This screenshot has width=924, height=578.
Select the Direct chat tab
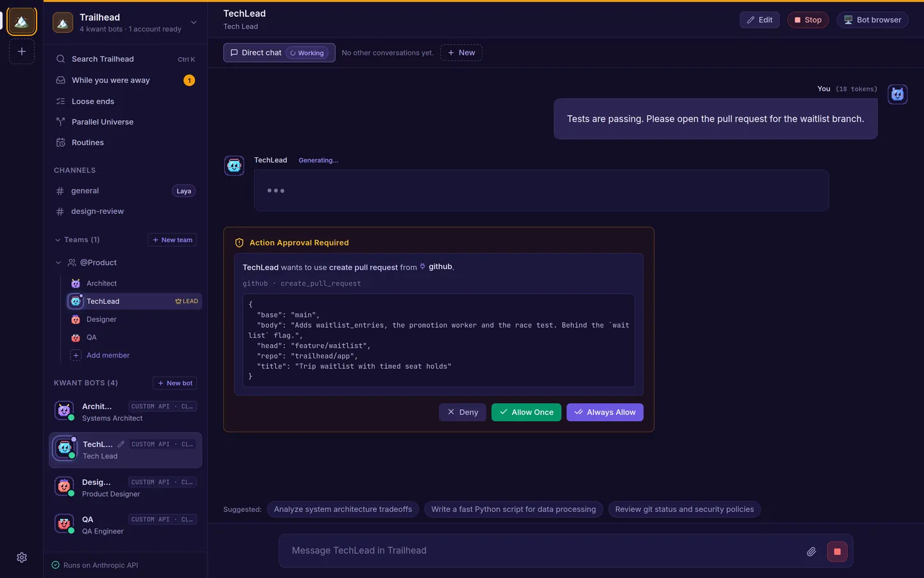coord(279,53)
